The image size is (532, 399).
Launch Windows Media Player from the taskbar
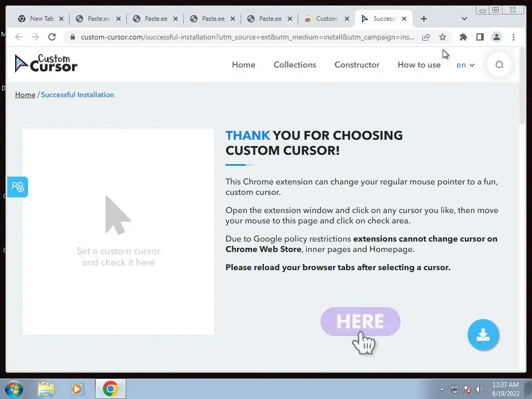(78, 389)
